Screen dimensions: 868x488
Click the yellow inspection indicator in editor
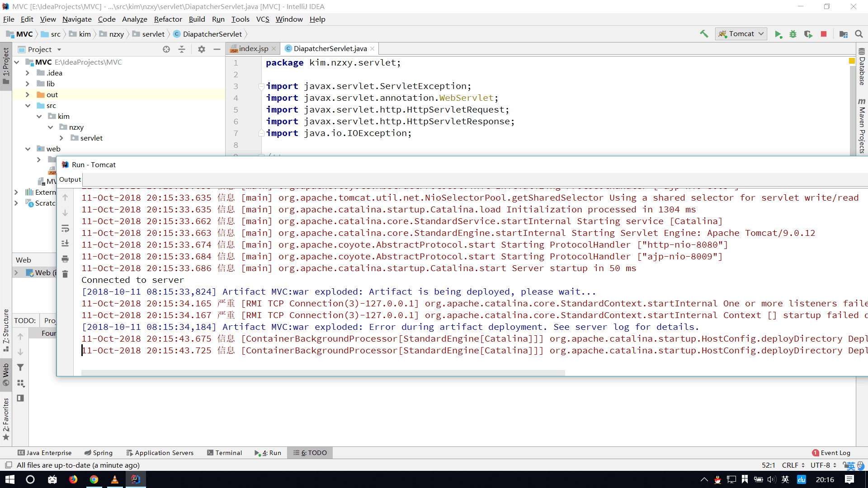(x=852, y=61)
